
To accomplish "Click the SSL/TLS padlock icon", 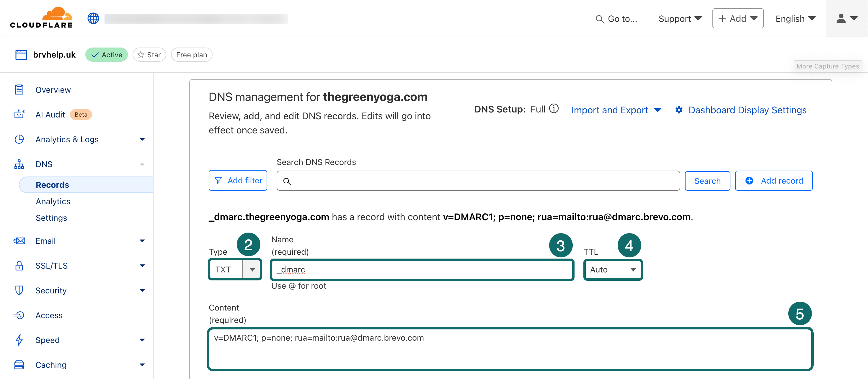I will [x=19, y=265].
